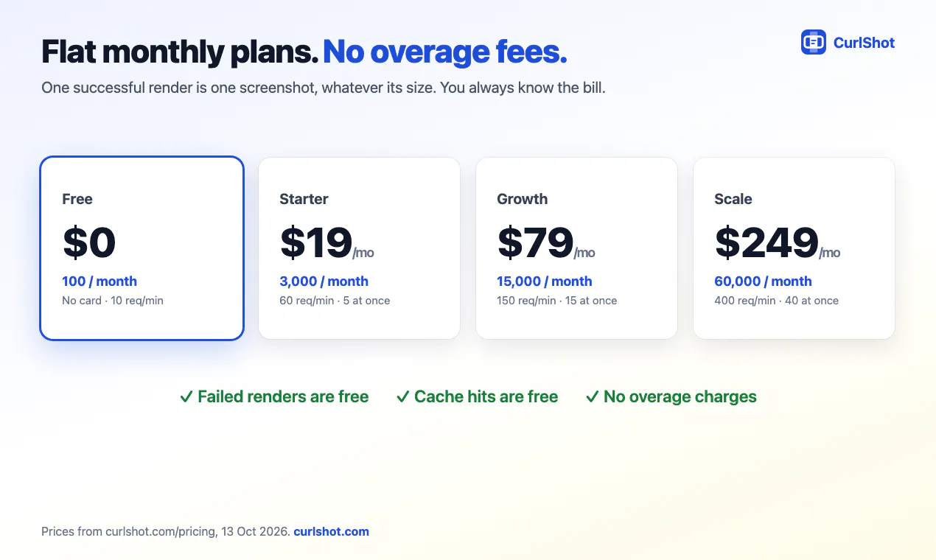Screen dimensions: 936x560
Task: Choose the Growth plan card
Action: (x=576, y=248)
